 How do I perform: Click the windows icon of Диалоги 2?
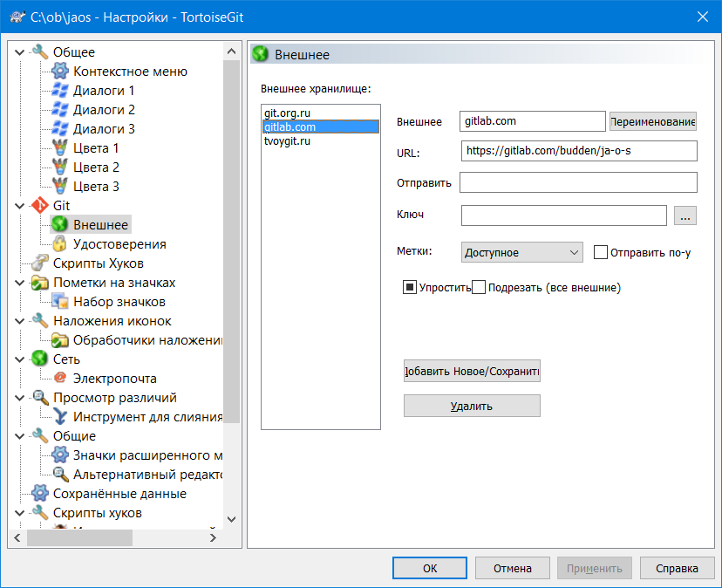click(x=60, y=110)
